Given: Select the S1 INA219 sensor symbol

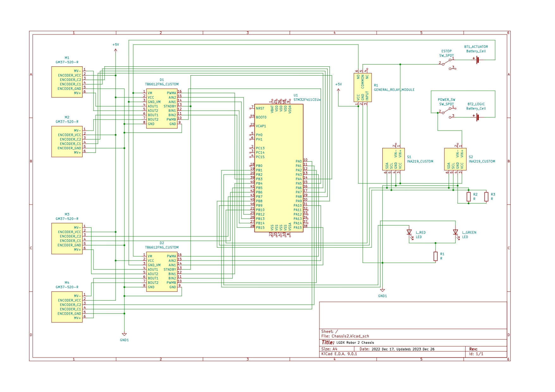Looking at the screenshot, I should tap(393, 159).
